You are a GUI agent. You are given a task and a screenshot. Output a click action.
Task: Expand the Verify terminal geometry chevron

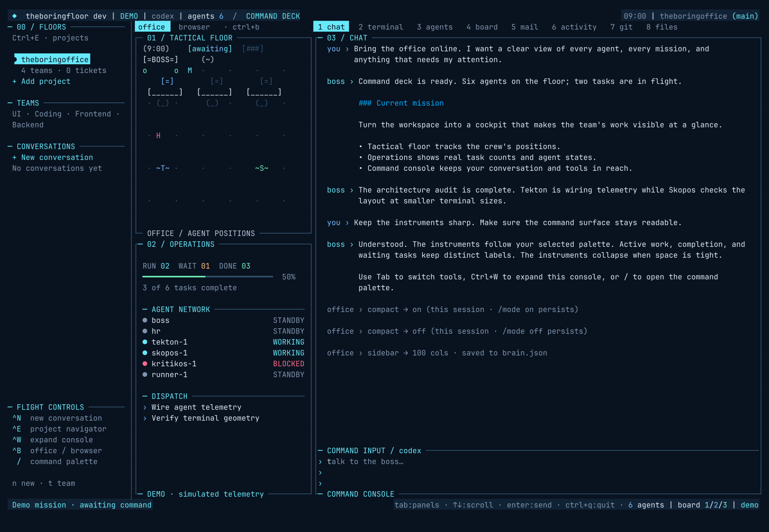(145, 418)
